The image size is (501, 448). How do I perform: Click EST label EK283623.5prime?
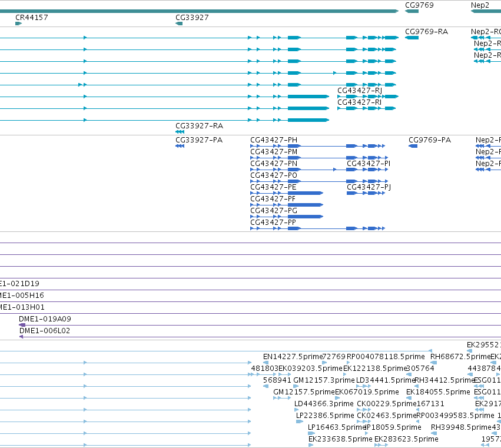coord(406,439)
